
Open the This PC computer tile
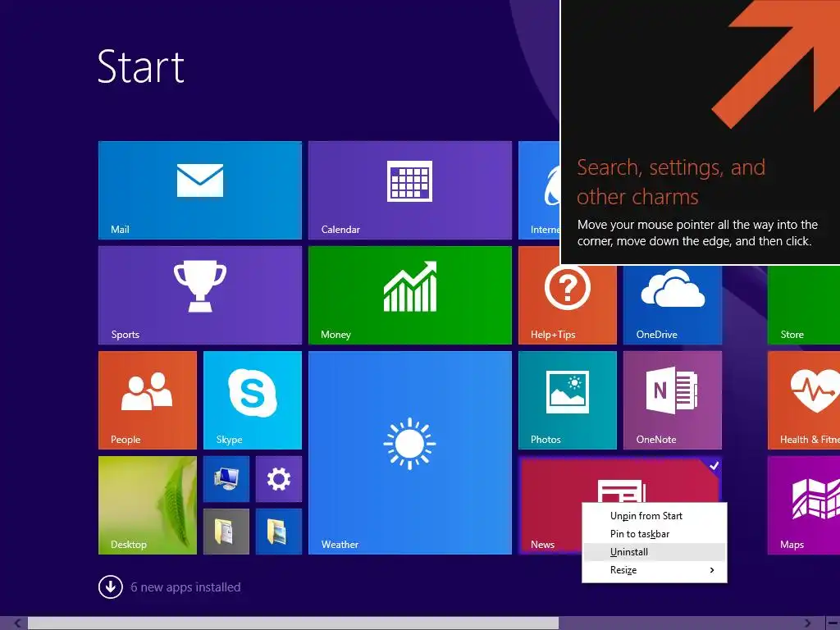pos(226,479)
